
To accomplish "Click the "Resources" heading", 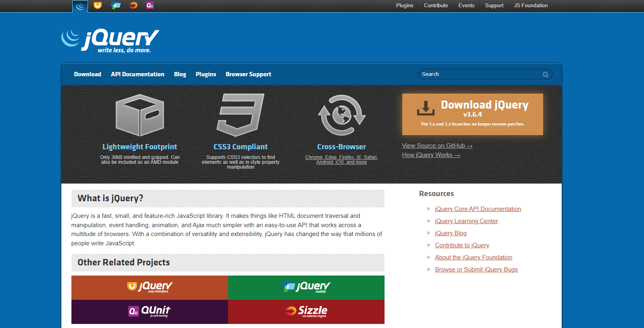I will point(436,194).
